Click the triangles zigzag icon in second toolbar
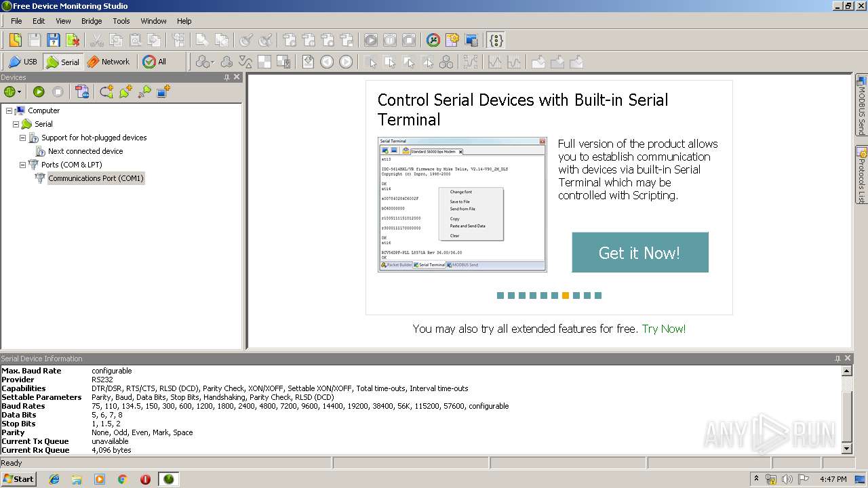868x488 pixels. [x=245, y=62]
